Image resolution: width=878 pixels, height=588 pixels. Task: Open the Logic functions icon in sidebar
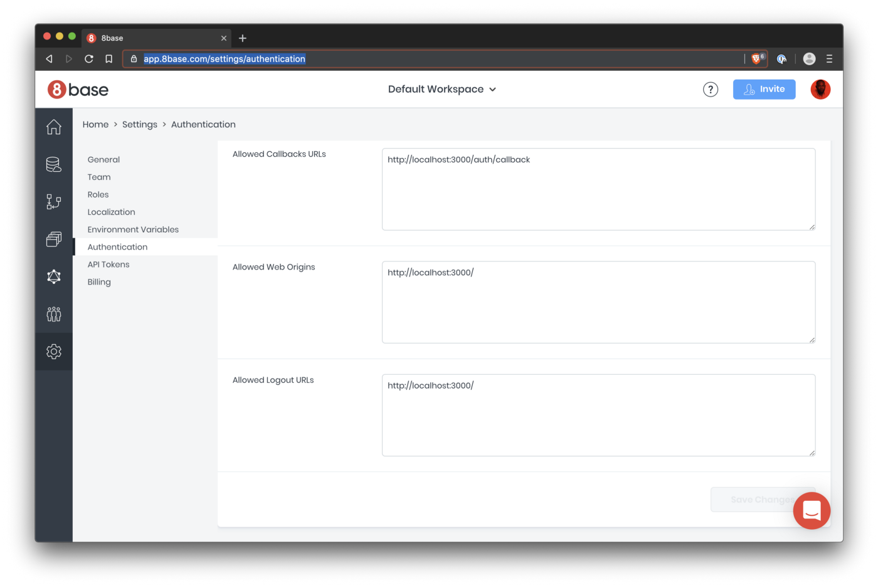(x=54, y=202)
